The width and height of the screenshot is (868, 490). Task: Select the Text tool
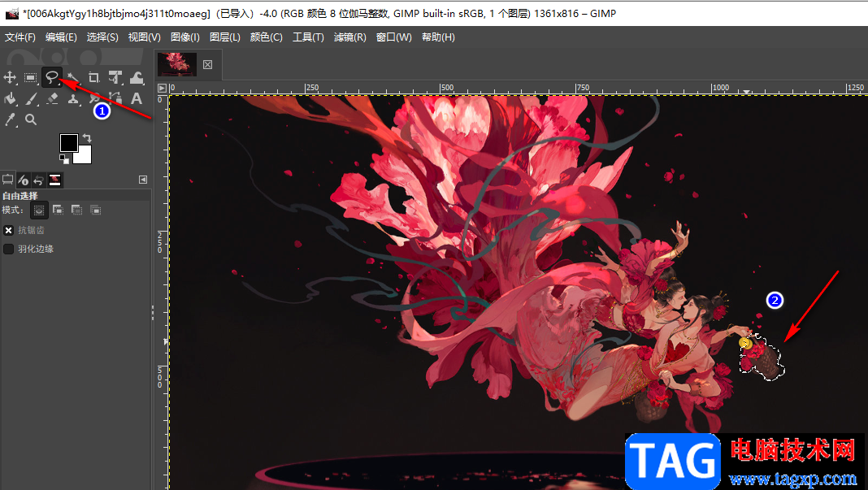(137, 98)
